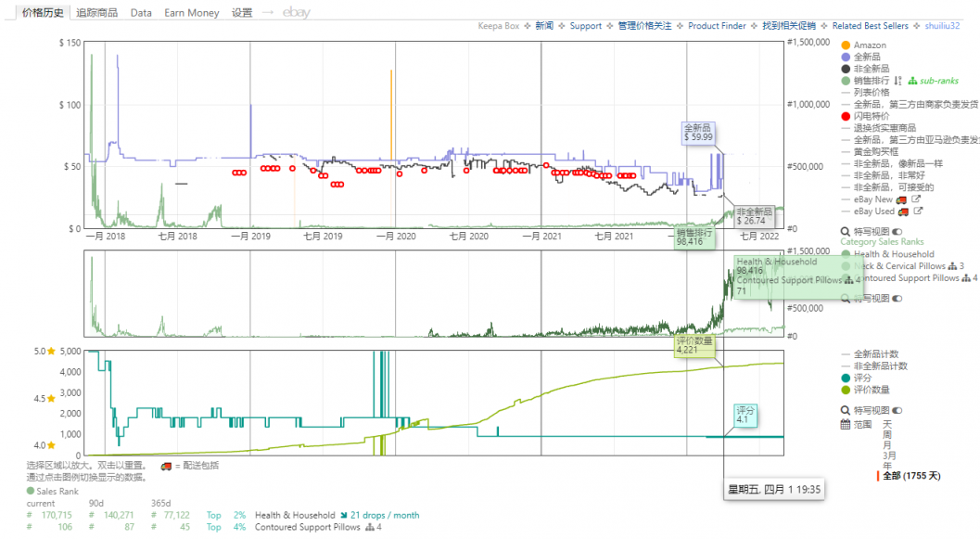Click 评价数量 4,221 chart tooltip
This screenshot has height=539, width=980.
click(694, 345)
